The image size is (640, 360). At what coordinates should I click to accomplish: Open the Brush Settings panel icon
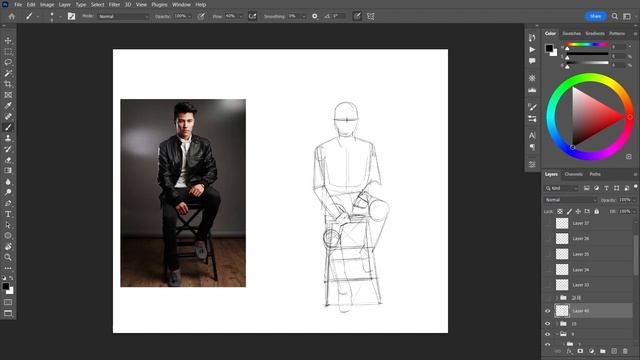532,107
